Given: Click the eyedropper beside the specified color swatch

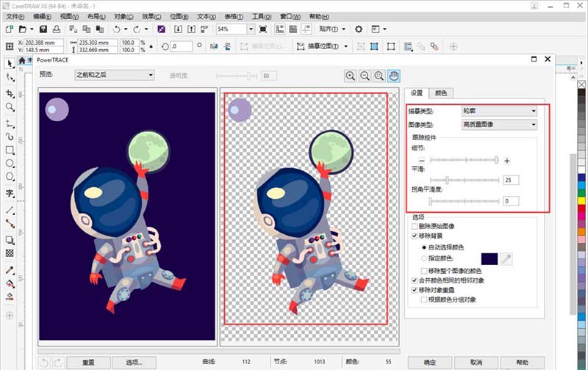Looking at the screenshot, I should pos(506,258).
